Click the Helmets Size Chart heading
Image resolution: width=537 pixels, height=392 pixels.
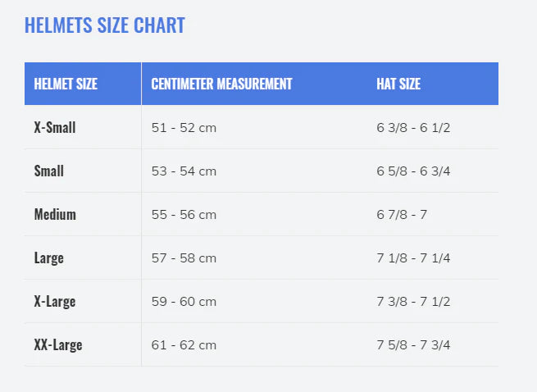click(x=104, y=25)
